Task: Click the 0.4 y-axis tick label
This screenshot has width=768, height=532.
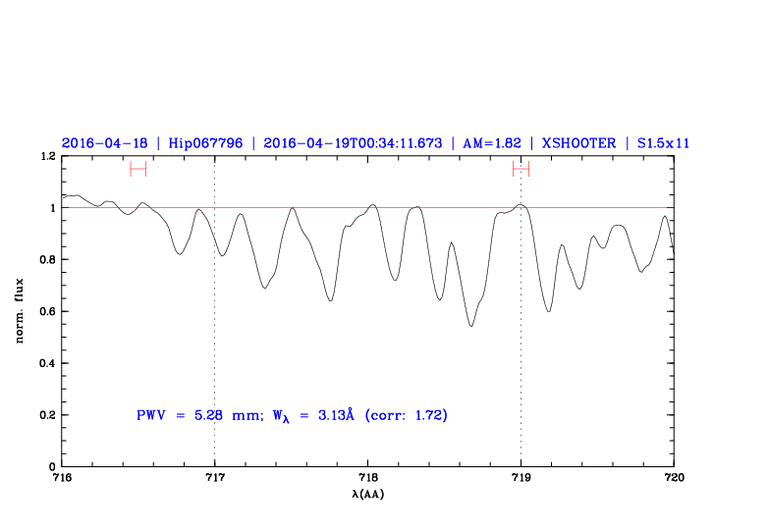Action: 46,363
